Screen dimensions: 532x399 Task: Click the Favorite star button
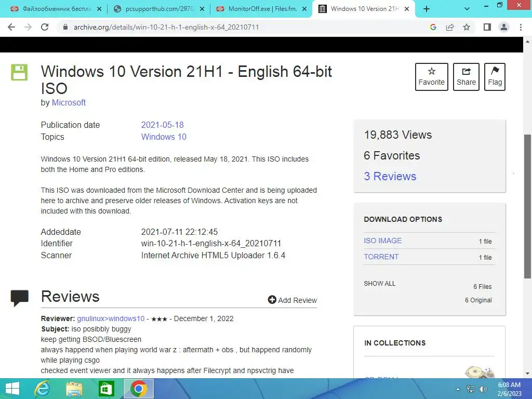coord(432,77)
